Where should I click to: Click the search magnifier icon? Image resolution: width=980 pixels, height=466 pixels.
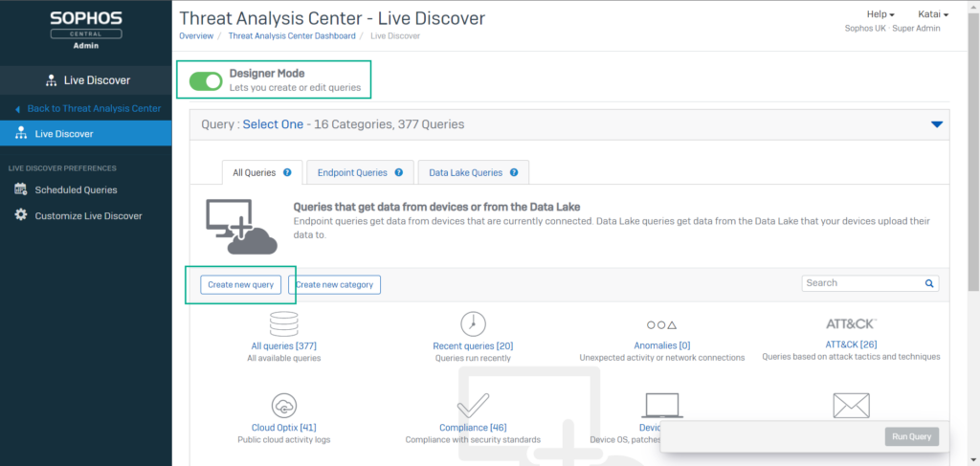[928, 283]
